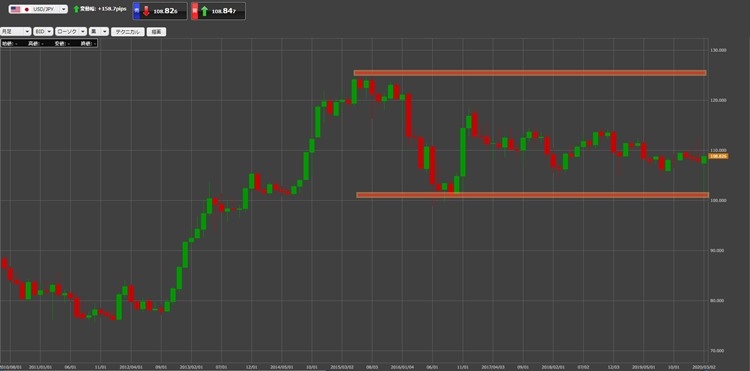Viewport: 750px width, 371px height.
Task: Click the orange 108.826 current price tag
Action: click(x=718, y=156)
